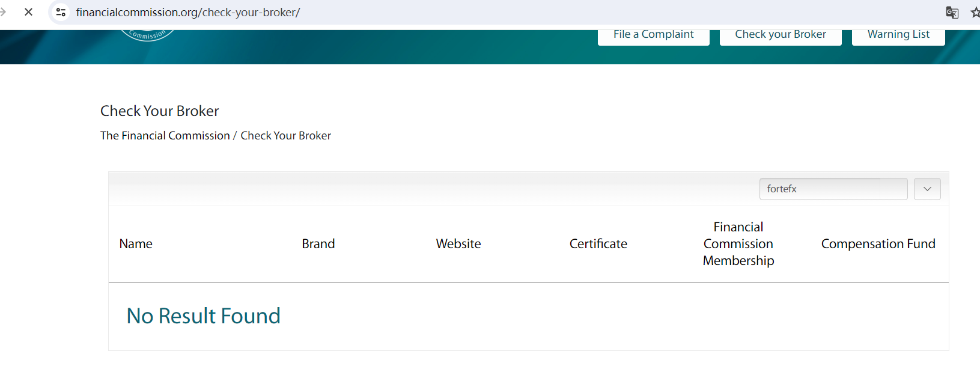Bookmark this page with the star icon
The height and width of the screenshot is (378, 980).
(x=975, y=12)
